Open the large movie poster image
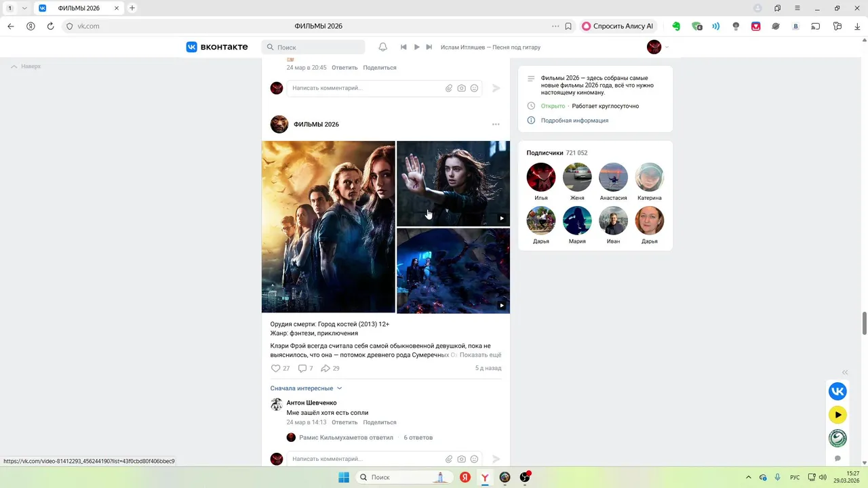The height and width of the screenshot is (488, 868). tap(328, 227)
